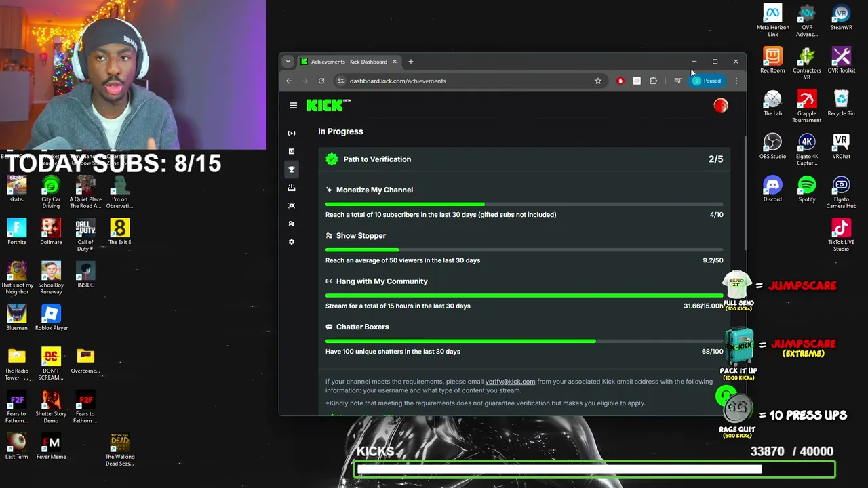
Task: Select the Rec Room desktop icon
Action: [x=772, y=60]
